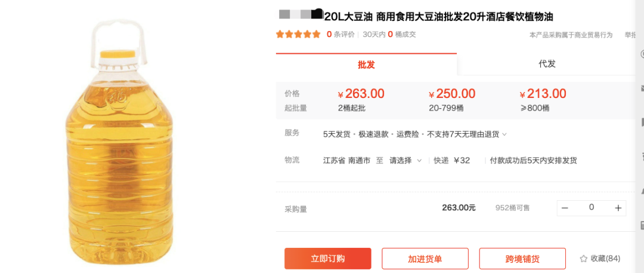Open shipping origin 江苏省 南通市 selector
This screenshot has height=273, width=644.
pyautogui.click(x=347, y=160)
